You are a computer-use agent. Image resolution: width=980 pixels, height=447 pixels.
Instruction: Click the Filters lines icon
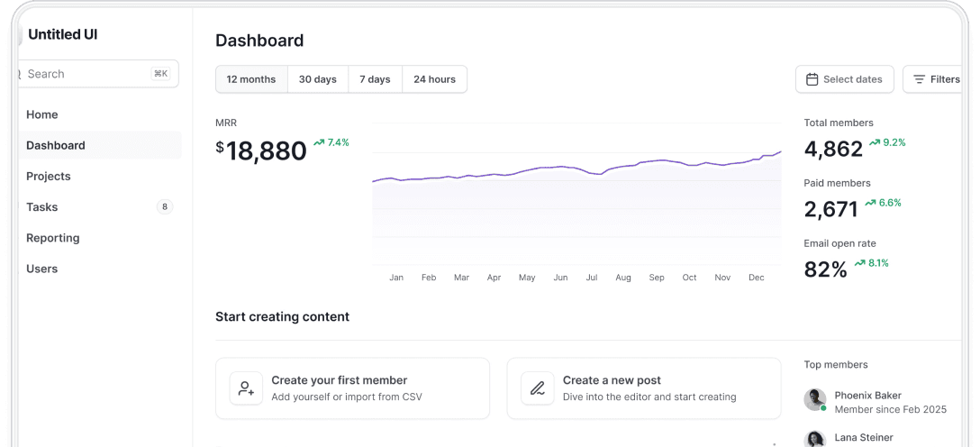pos(919,79)
